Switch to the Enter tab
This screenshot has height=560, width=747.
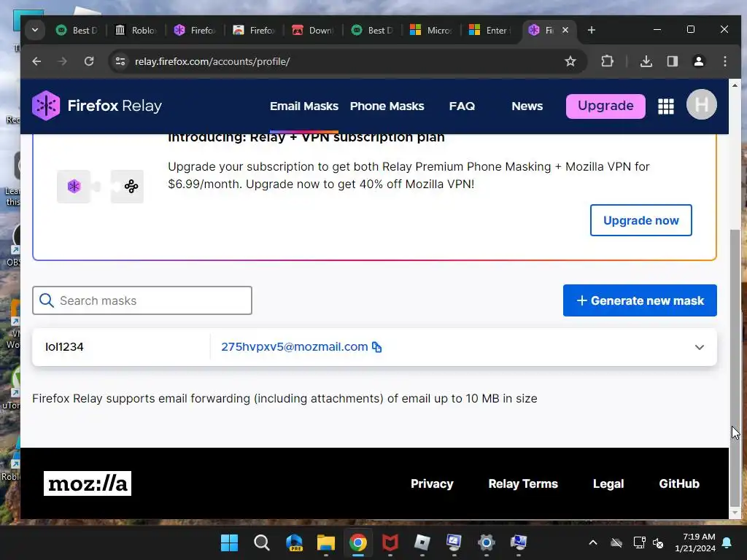click(x=490, y=31)
